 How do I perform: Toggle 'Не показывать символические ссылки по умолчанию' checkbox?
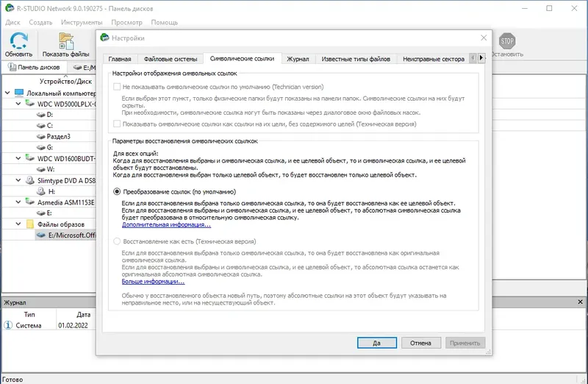tap(117, 87)
